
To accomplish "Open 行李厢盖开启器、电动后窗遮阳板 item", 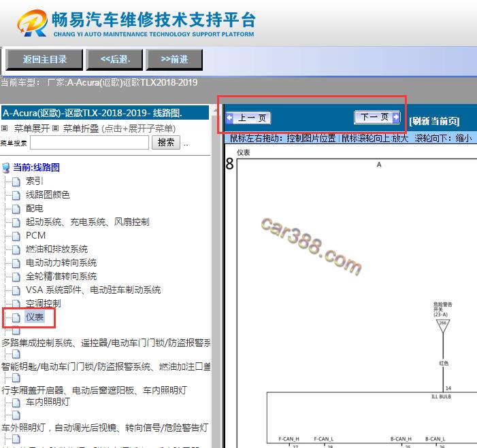I will (x=94, y=390).
